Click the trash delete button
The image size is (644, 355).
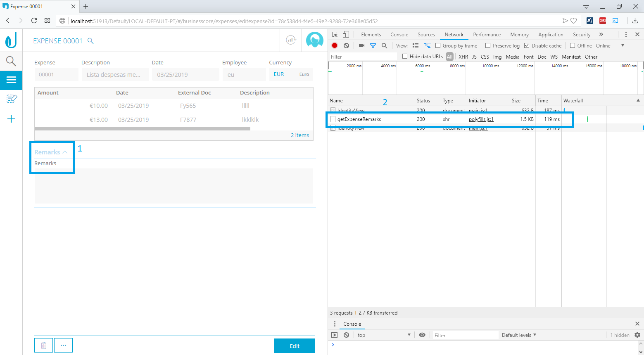pyautogui.click(x=44, y=346)
